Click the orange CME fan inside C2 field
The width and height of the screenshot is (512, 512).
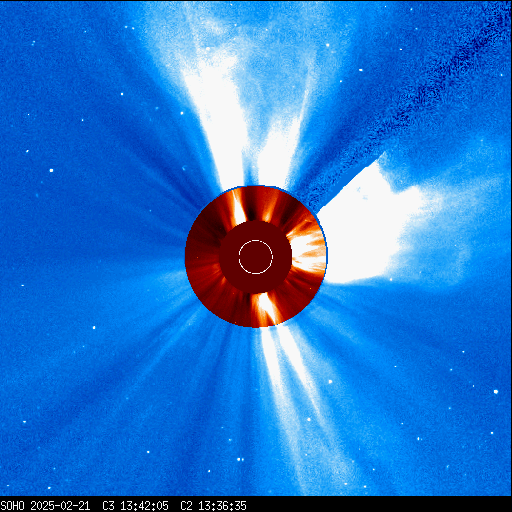coord(308,247)
